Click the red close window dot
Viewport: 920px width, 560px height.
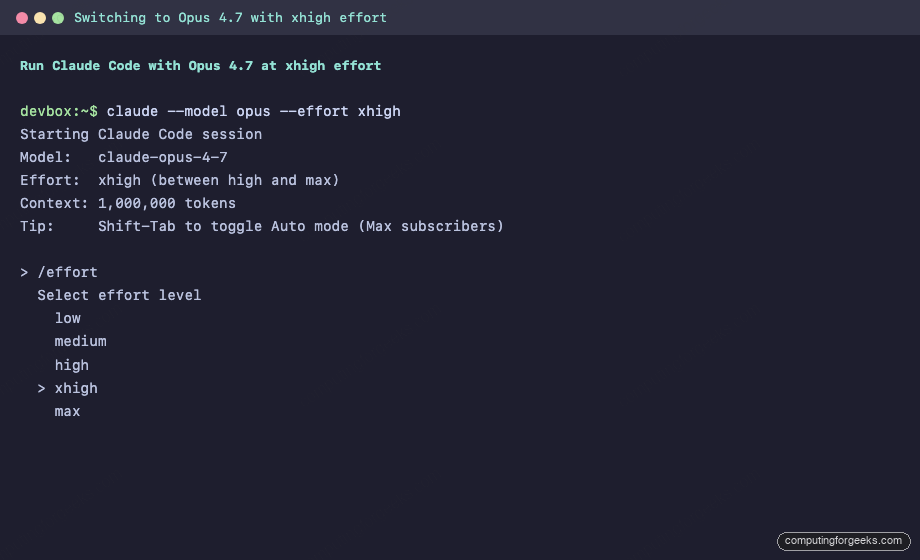point(22,18)
